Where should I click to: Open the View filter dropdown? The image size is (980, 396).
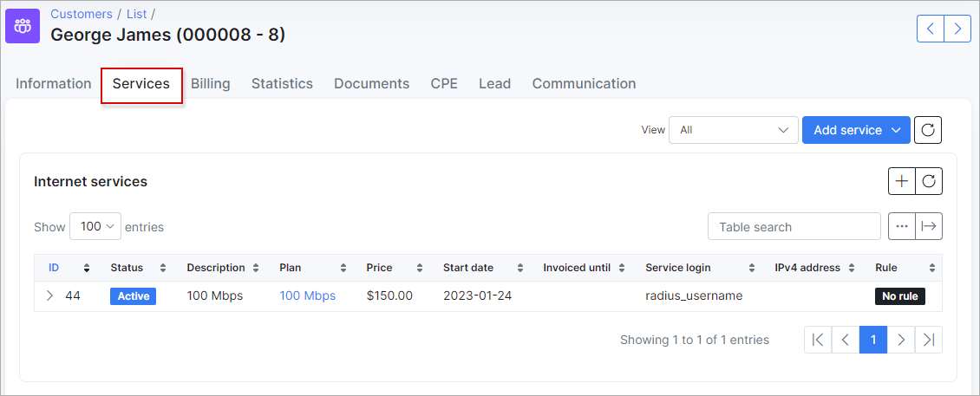coord(733,130)
